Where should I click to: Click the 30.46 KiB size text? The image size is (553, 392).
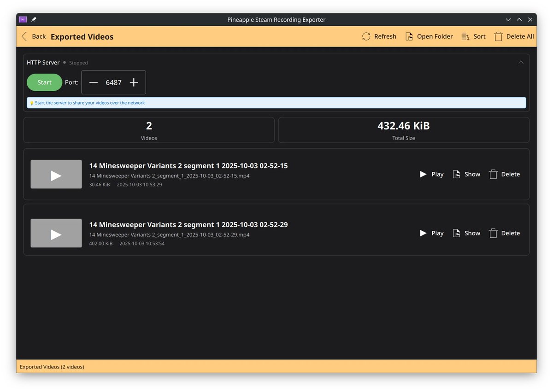[100, 185]
